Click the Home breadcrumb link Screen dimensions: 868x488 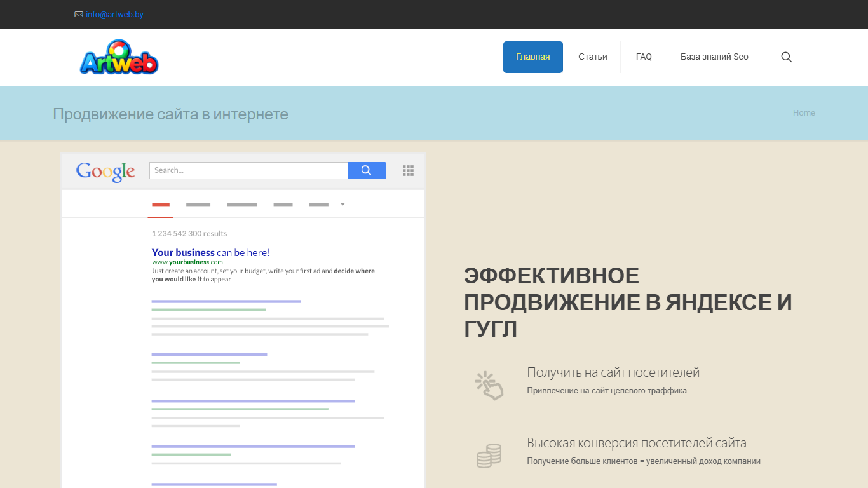[x=804, y=113]
